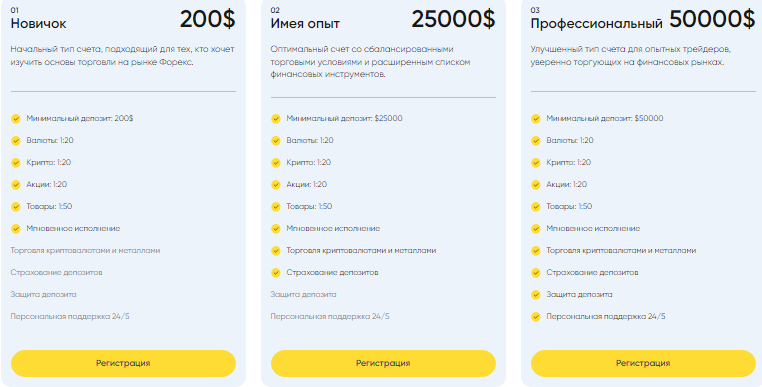The width and height of the screenshot is (762, 387).
Task: Click checkmark icon beside Минимальный депозит: $25000
Action: tap(276, 119)
